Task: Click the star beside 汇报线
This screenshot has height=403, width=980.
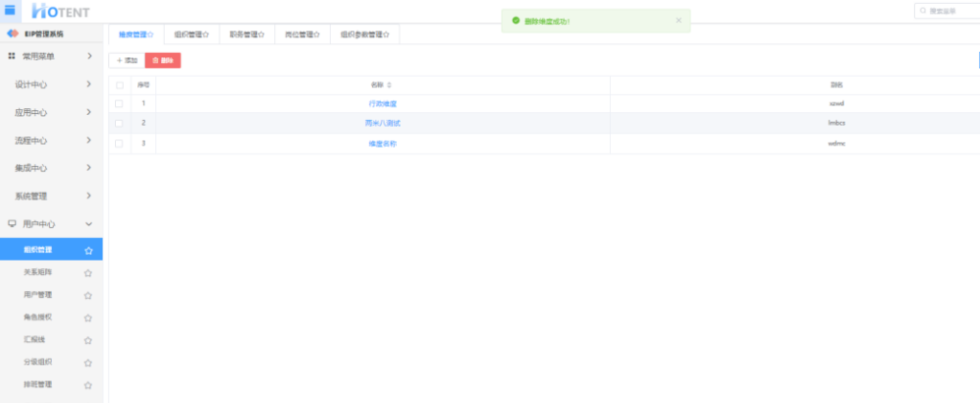Action: click(x=88, y=340)
